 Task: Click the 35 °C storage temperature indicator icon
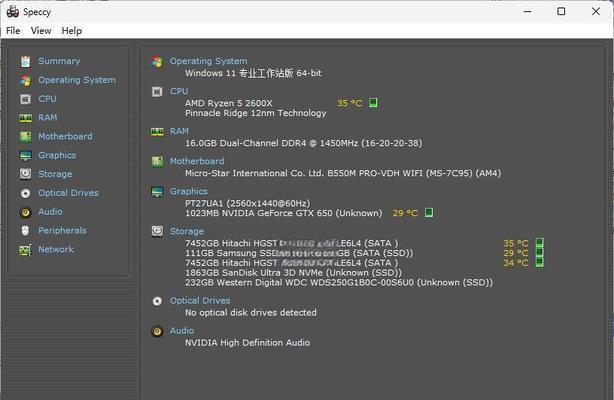tap(540, 243)
